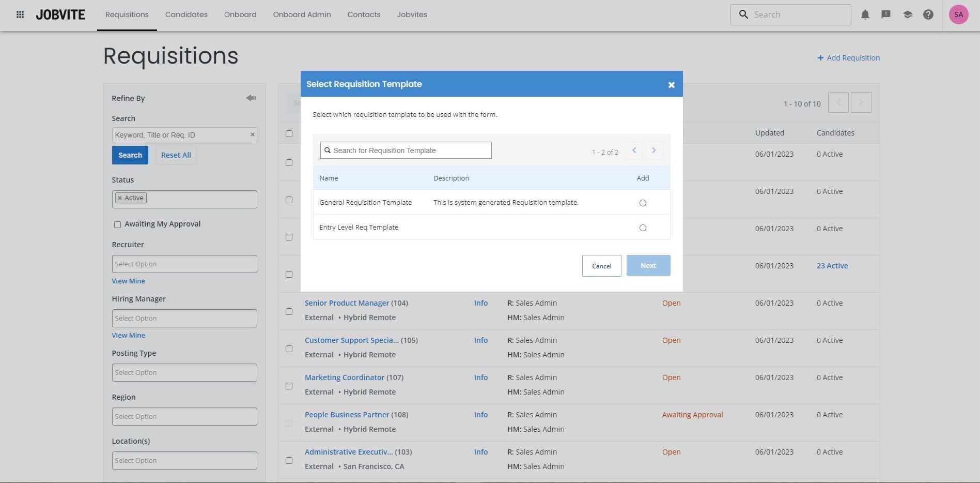Open the feedback message icon
Screen dimensions: 980x483
[886, 14]
